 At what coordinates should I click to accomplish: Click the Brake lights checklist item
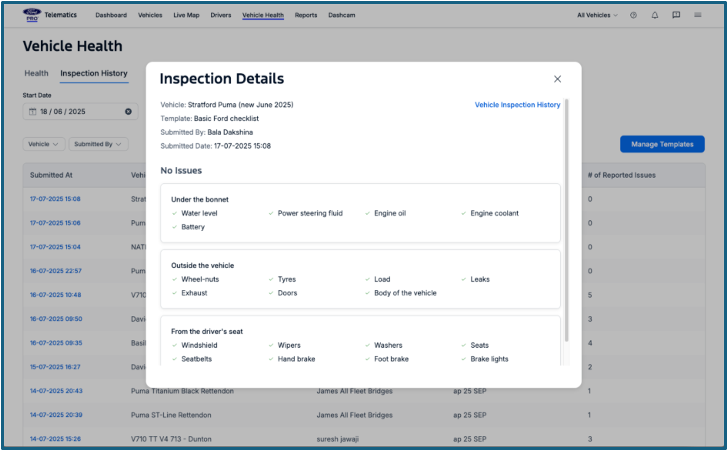tap(485, 359)
